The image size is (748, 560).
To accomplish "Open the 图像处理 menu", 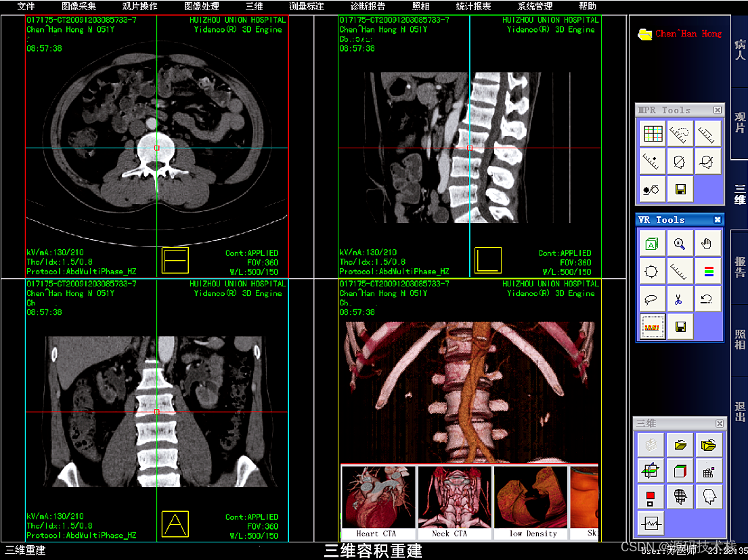I will tap(201, 6).
